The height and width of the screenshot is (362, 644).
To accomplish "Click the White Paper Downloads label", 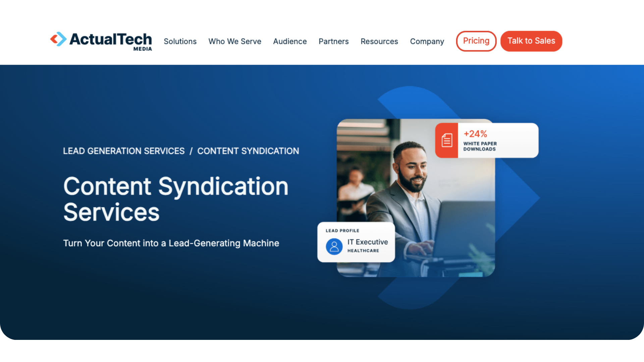I will 480,146.
